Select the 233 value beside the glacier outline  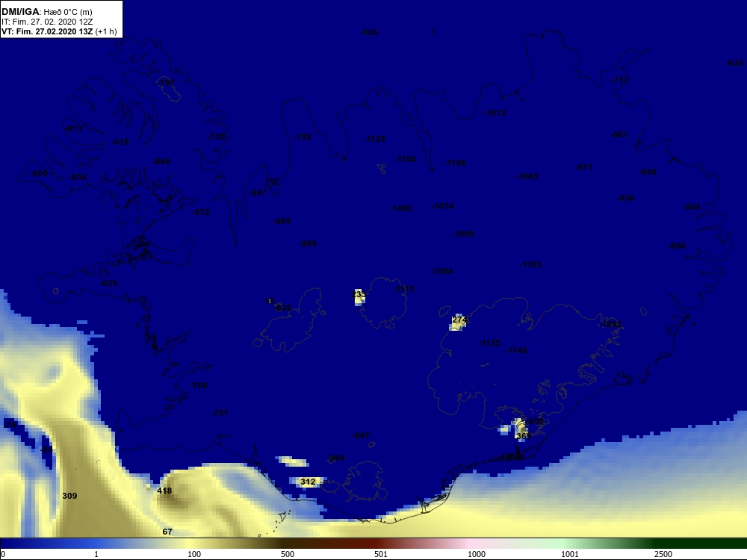pos(359,294)
